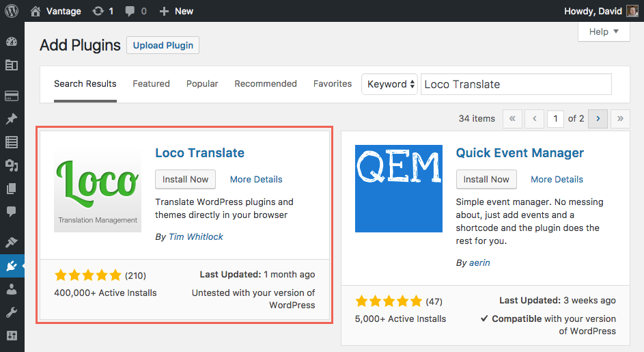Go to previous page of results
Viewport: 644px width, 352px height.
(534, 119)
